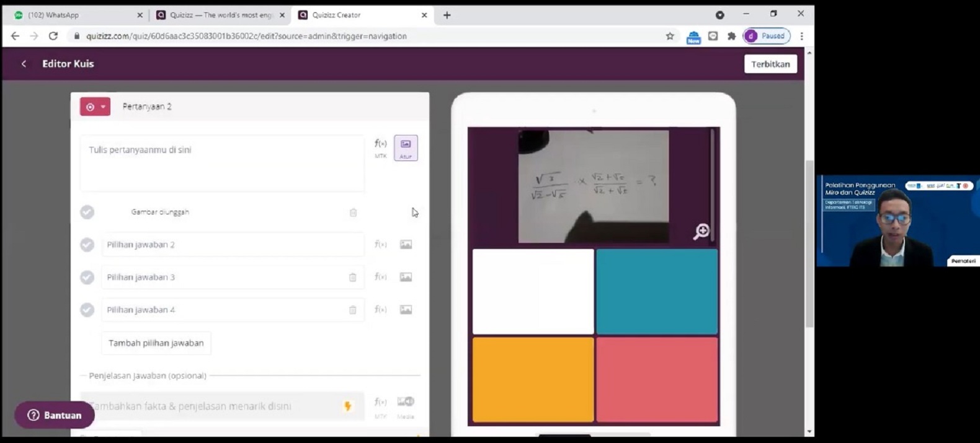980x443 pixels.
Task: Select the orange answer tile in preview
Action: 533,379
